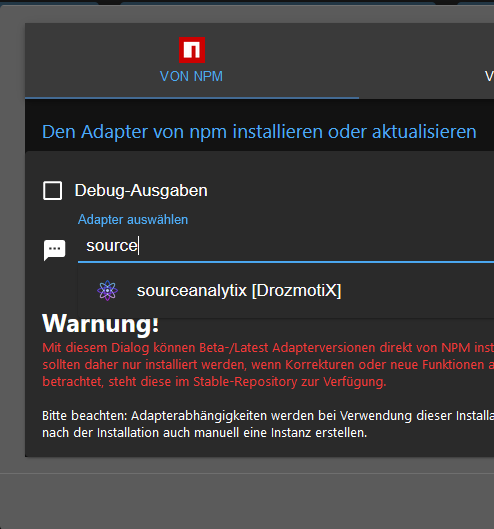Viewport: 494px width, 529px height.
Task: Click the purple atom icon of sourceanalytix
Action: [x=107, y=290]
